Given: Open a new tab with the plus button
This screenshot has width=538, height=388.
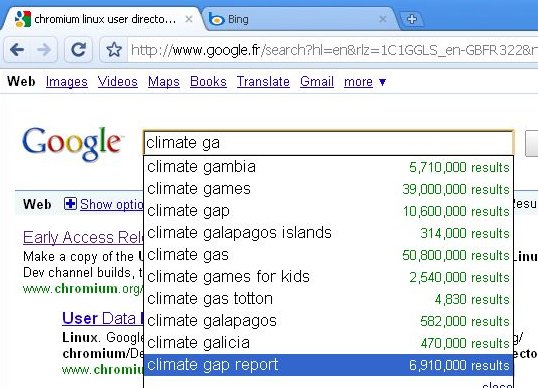Looking at the screenshot, I should 412,19.
